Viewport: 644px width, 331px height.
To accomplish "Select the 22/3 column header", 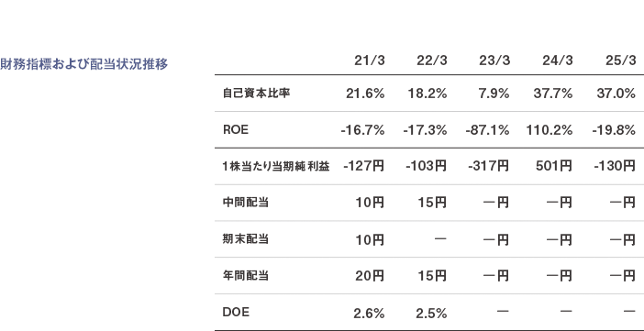I will click(x=432, y=61).
